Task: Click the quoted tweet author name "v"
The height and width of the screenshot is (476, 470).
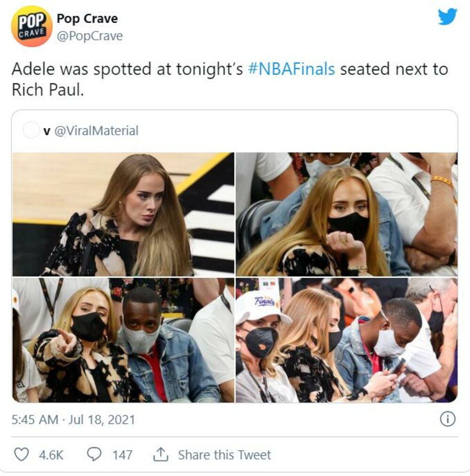Action: point(47,131)
